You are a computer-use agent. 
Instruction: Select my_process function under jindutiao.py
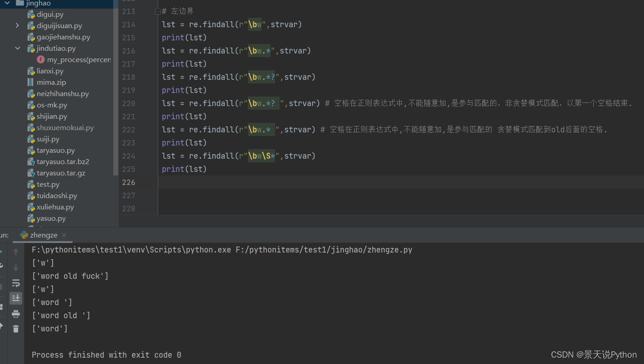coord(79,60)
